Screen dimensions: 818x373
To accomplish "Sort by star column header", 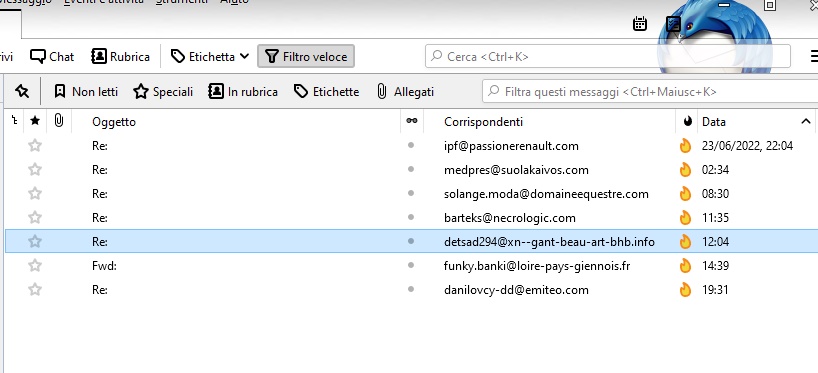I will (x=35, y=121).
